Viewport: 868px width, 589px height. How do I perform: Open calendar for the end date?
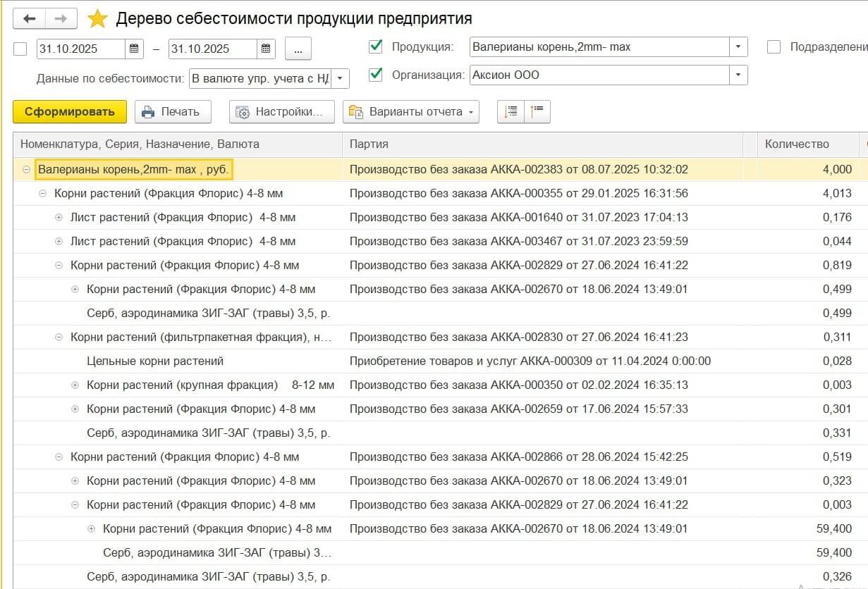266,49
